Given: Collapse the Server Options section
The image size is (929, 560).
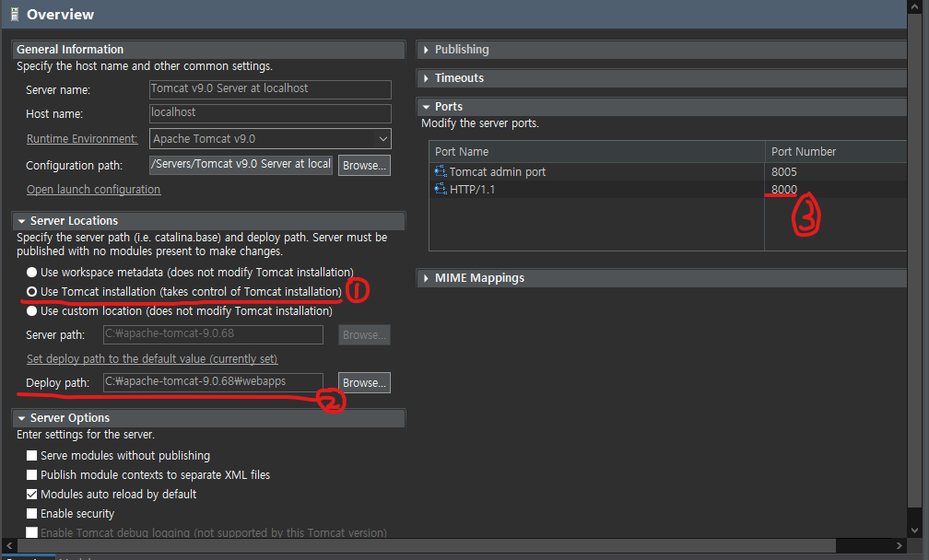Looking at the screenshot, I should point(22,418).
